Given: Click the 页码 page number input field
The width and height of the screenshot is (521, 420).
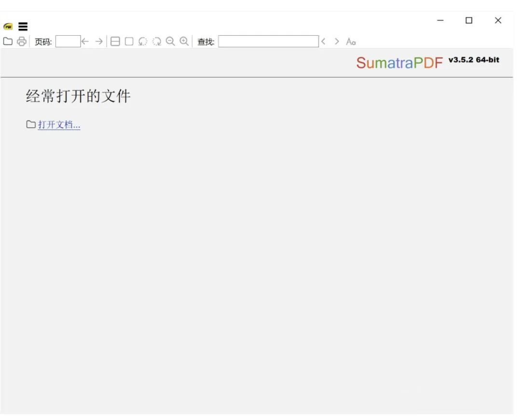Looking at the screenshot, I should (x=68, y=41).
